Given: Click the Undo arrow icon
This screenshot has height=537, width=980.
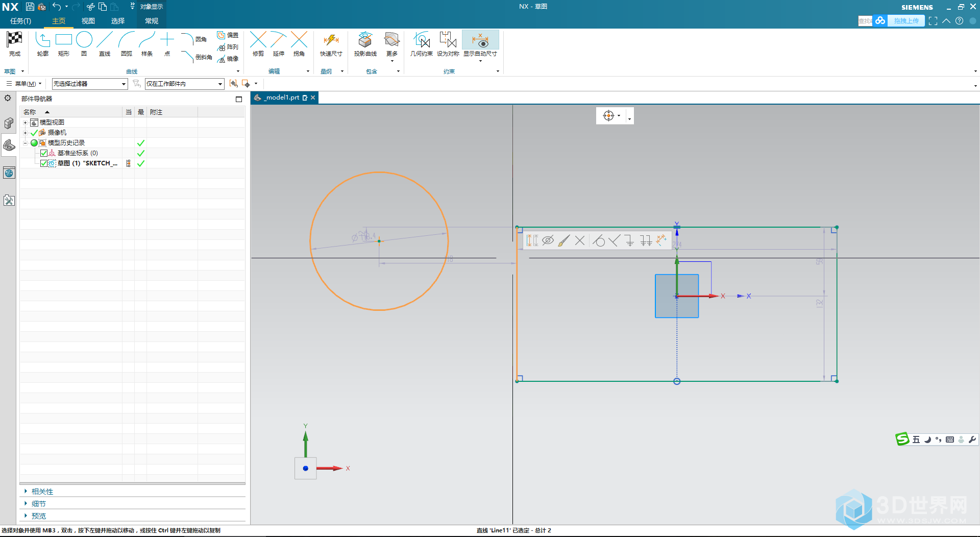Looking at the screenshot, I should (57, 7).
